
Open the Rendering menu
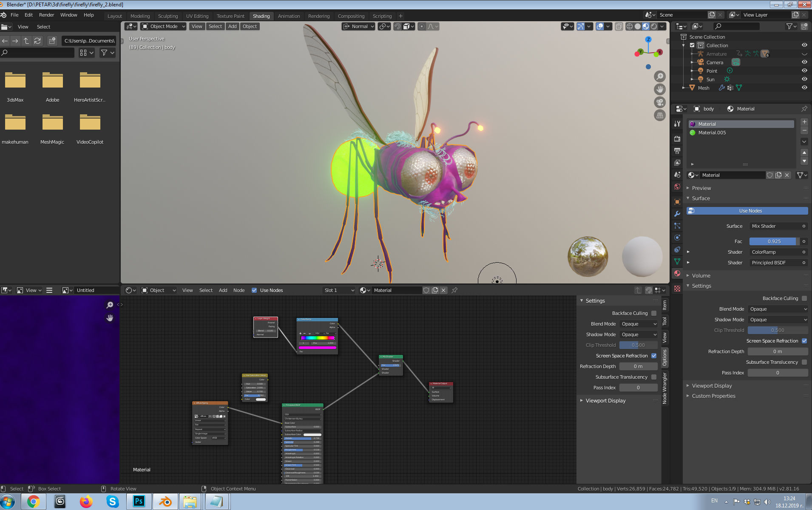[319, 16]
